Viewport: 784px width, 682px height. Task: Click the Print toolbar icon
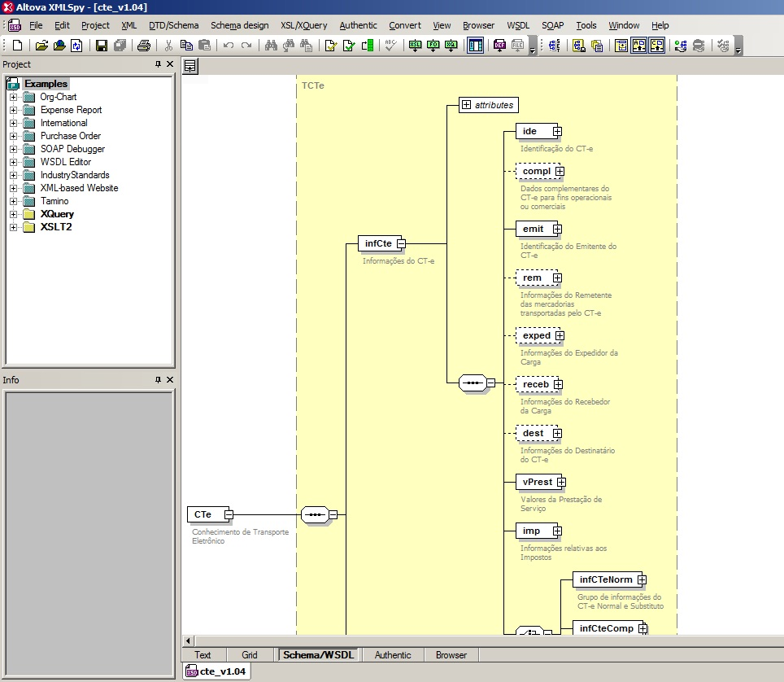pos(144,46)
